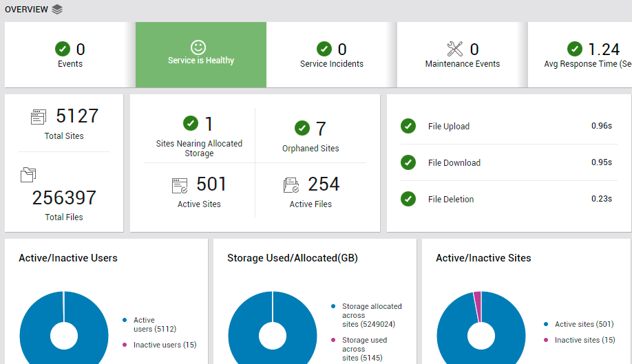Click the check icon for Sites Nearing Allocated Storage
632x364 pixels.
point(191,123)
